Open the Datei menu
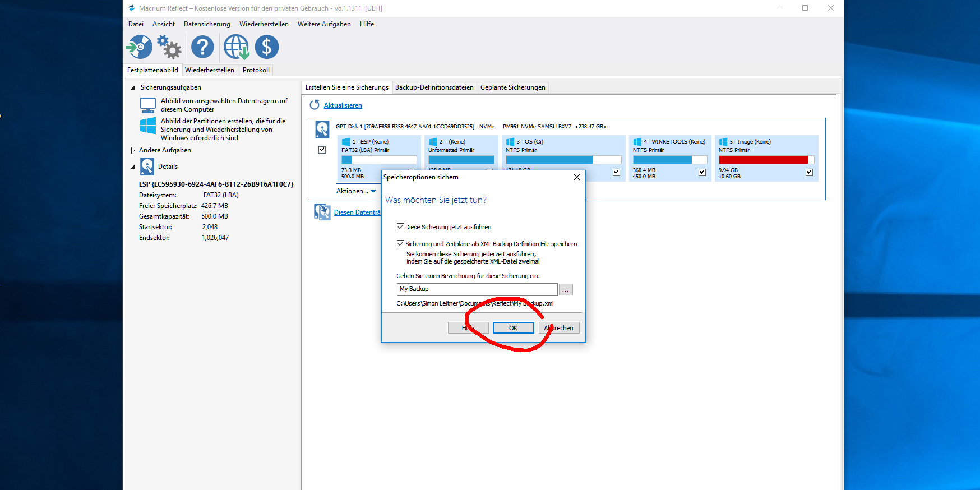Image resolution: width=980 pixels, height=490 pixels. 136,24
